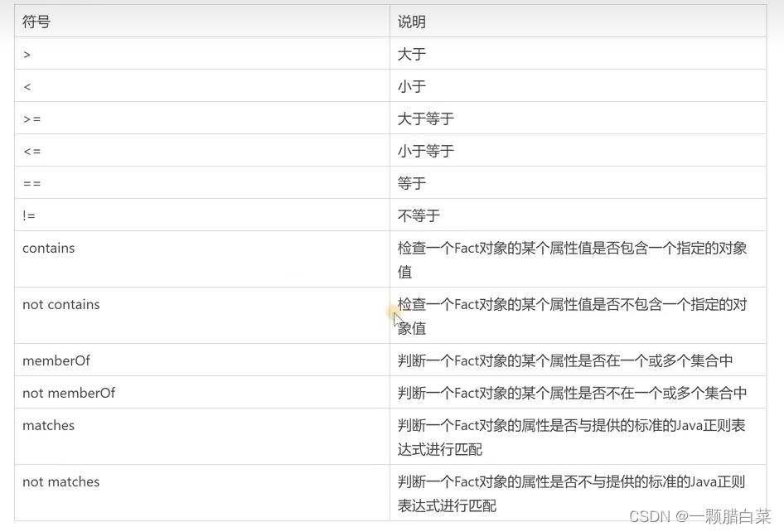Click the description beginning 判断一个Fact对象的属性是否不与提供的标准

(x=578, y=493)
